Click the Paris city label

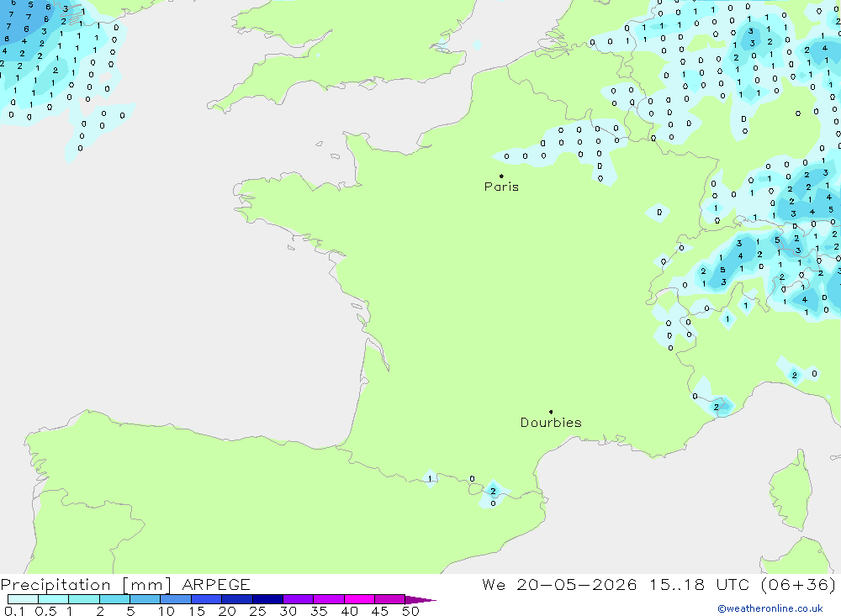(501, 187)
